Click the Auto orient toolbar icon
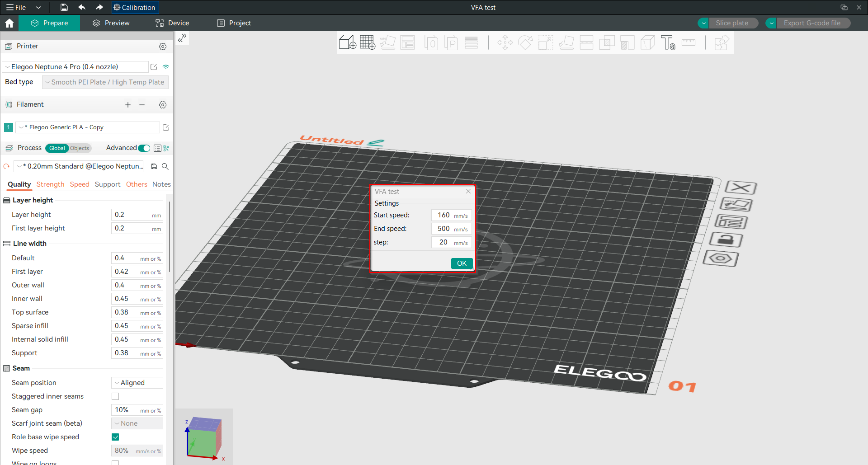The height and width of the screenshot is (465, 868). point(387,42)
